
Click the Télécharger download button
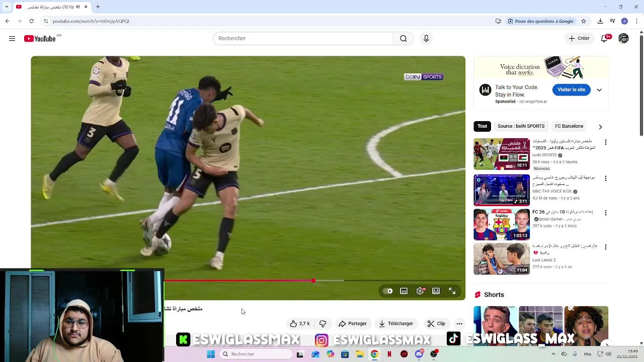tap(396, 324)
